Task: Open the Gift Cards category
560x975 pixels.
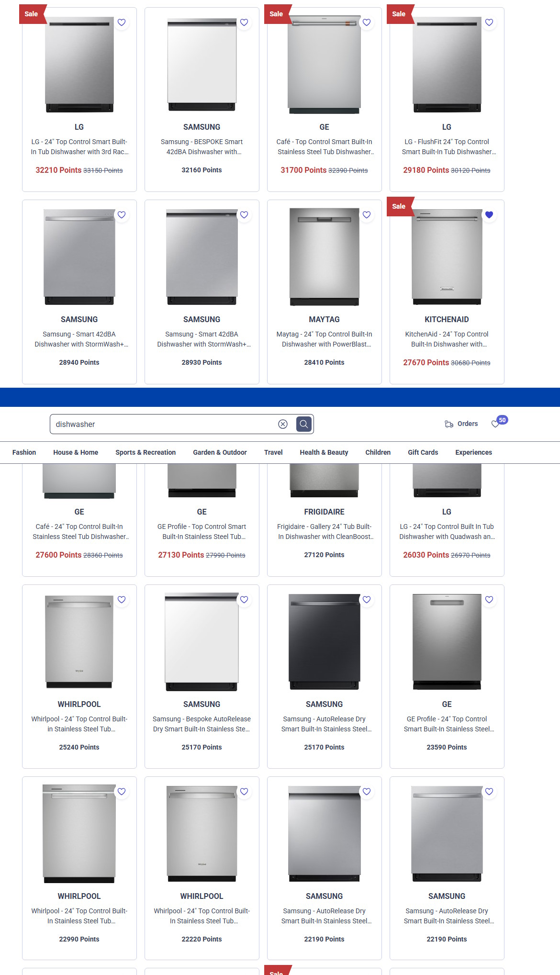Action: coord(423,452)
